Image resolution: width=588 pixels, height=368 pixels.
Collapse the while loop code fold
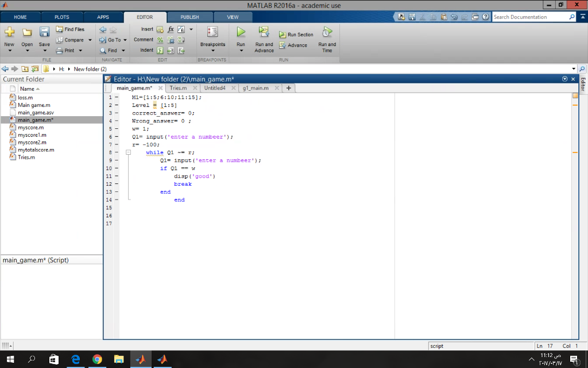pyautogui.click(x=128, y=152)
